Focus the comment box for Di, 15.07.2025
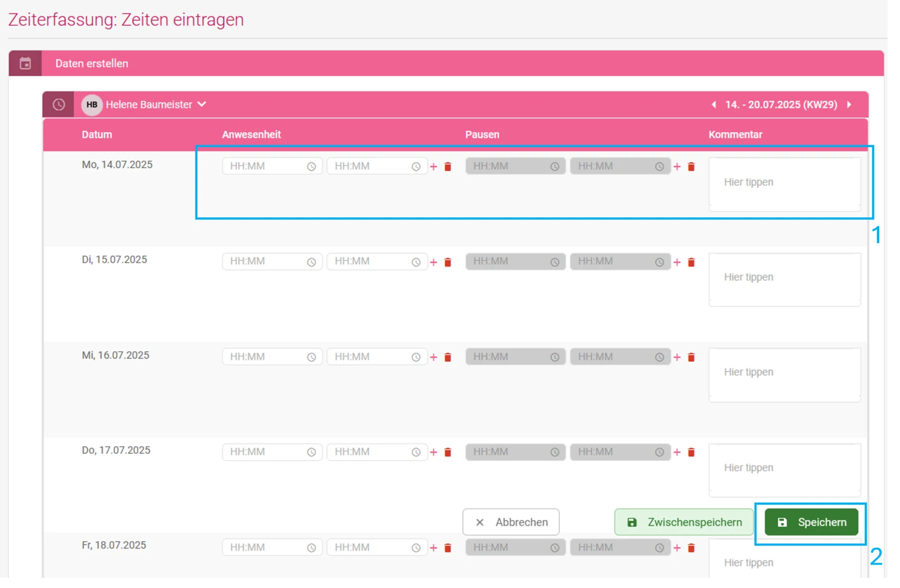900x588 pixels. [x=785, y=280]
